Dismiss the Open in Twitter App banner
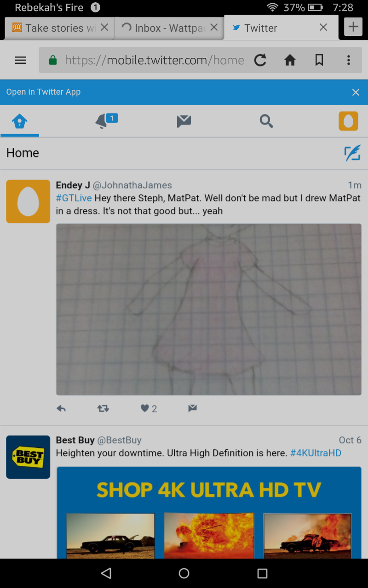Viewport: 368px width, 588px height. 356,92
